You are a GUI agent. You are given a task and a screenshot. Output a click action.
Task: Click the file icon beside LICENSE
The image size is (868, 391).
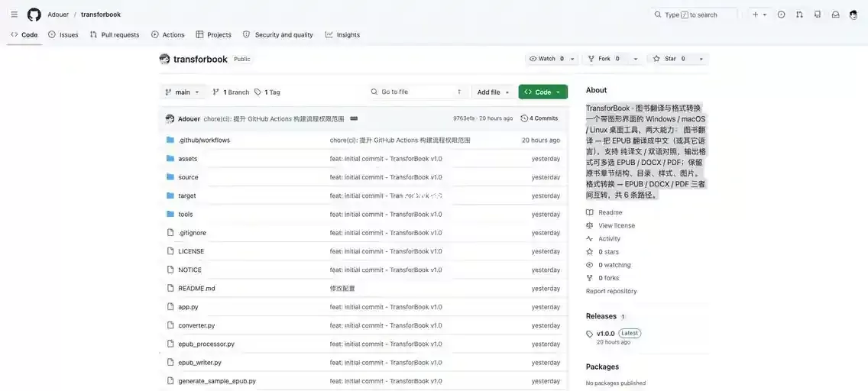(x=170, y=251)
